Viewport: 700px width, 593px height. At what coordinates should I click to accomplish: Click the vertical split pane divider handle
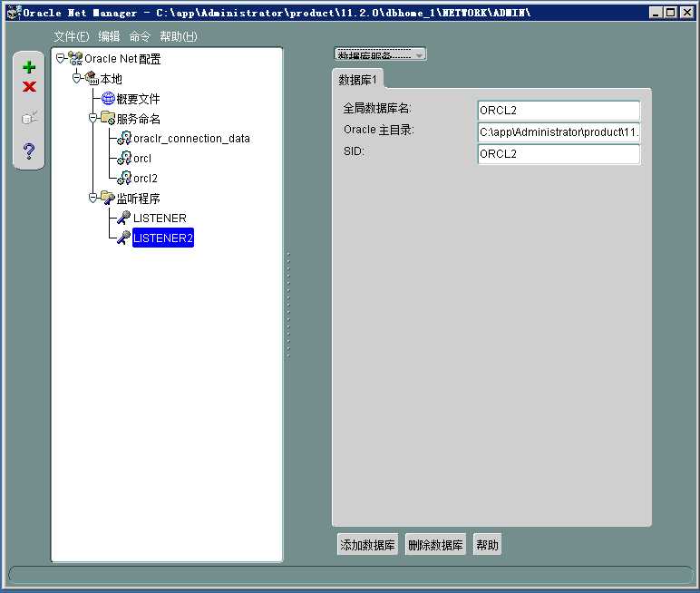(x=288, y=305)
